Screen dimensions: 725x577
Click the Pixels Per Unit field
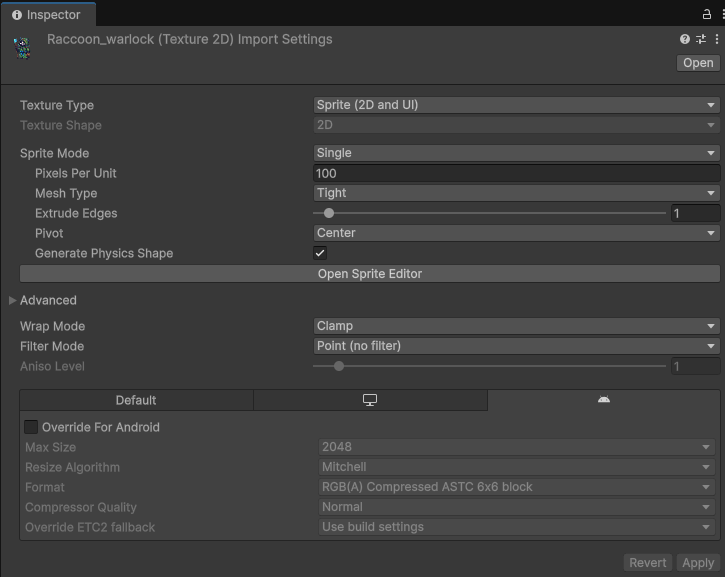click(516, 173)
